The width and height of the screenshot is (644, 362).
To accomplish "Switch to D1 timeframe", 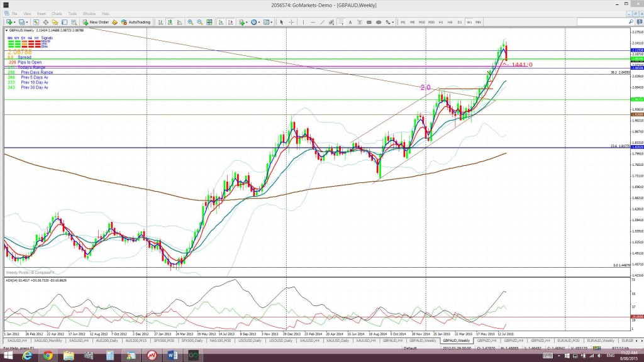I will click(460, 22).
